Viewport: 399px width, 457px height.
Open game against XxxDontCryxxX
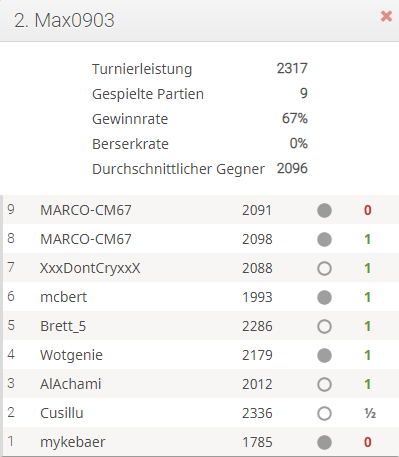201,268
